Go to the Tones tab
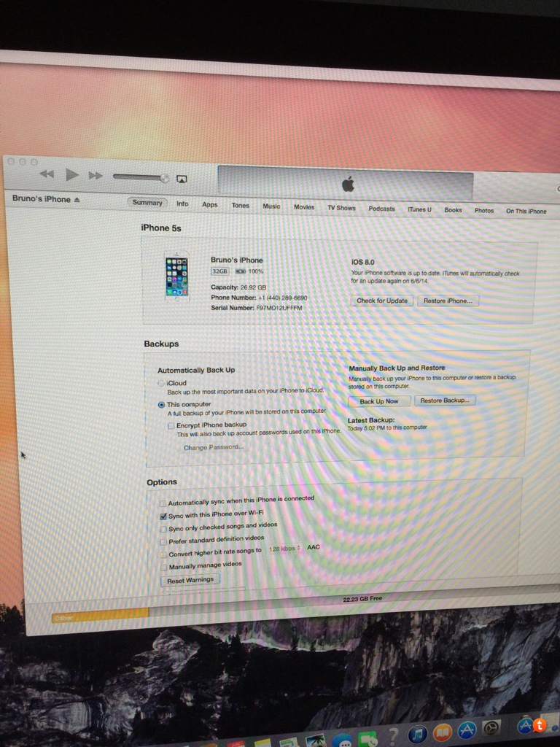Screen dimensions: 560x747 tap(241, 205)
